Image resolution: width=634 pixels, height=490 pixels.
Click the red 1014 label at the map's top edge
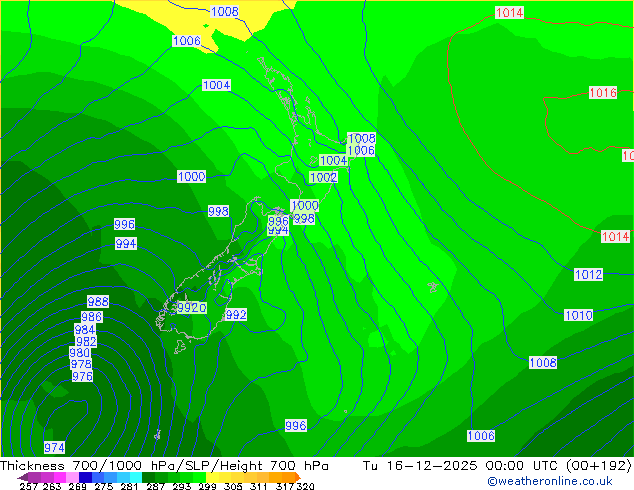509,13
